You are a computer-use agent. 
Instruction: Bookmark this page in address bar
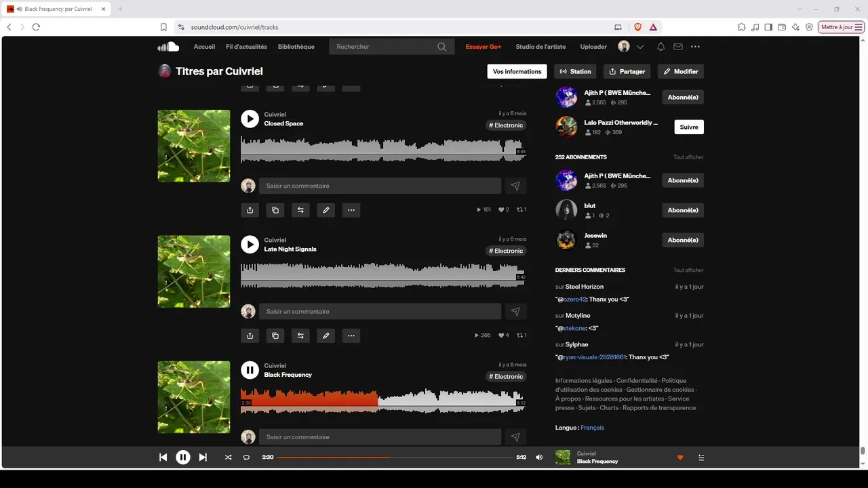pos(163,27)
